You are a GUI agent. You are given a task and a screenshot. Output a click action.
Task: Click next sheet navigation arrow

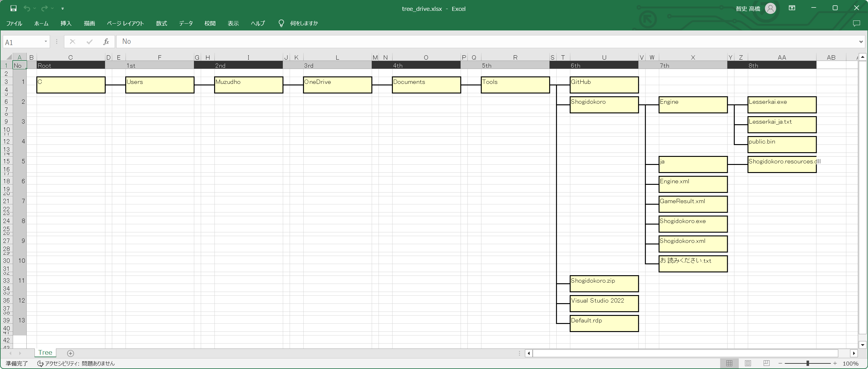(x=20, y=353)
